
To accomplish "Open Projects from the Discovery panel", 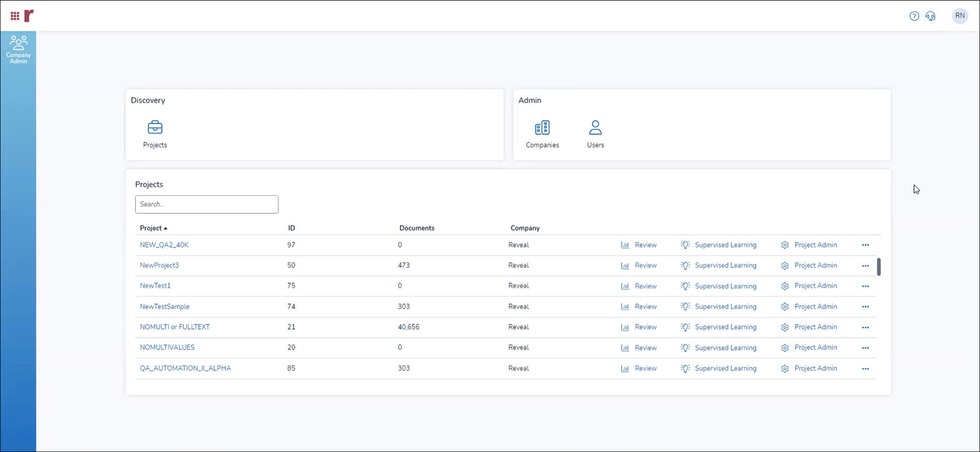I will pos(155,133).
